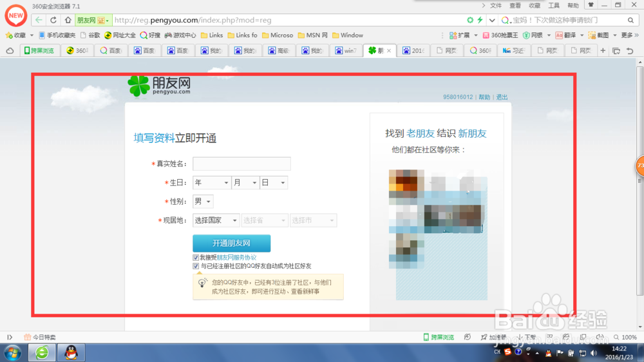Open the 网址大全 bookmark
This screenshot has width=644, height=362.
point(120,35)
